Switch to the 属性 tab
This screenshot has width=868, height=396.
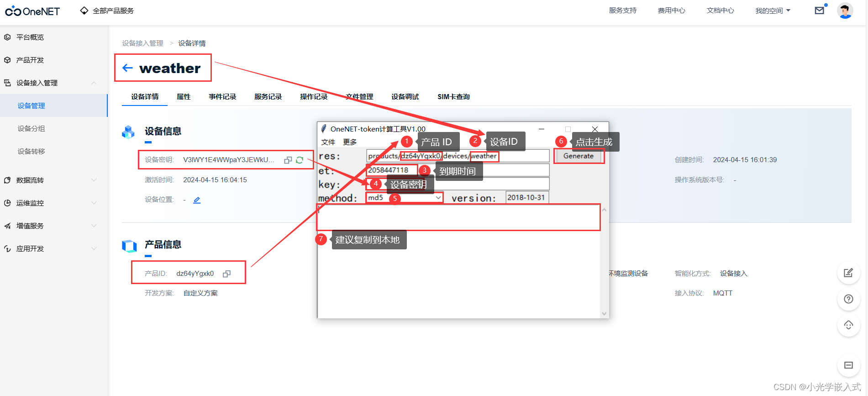184,96
